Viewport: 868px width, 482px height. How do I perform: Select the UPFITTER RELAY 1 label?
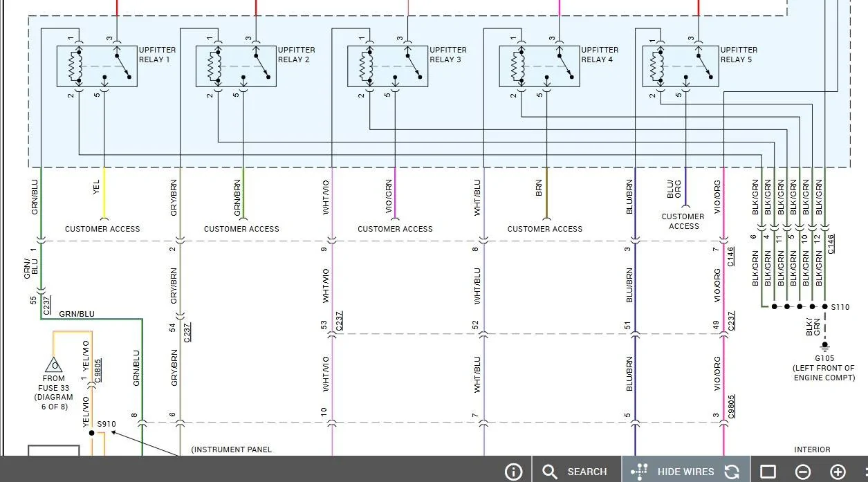[157, 55]
